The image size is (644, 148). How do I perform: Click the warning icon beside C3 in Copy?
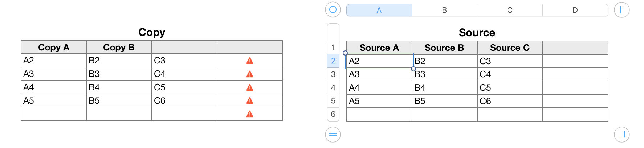coord(250,61)
